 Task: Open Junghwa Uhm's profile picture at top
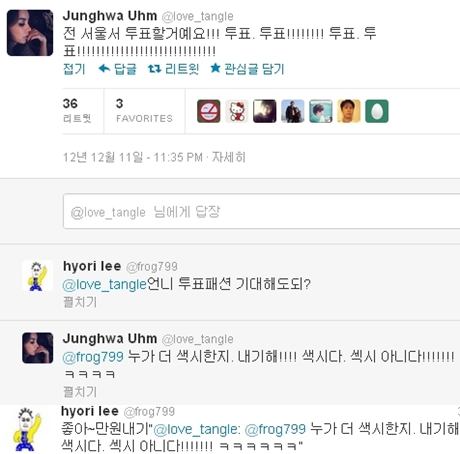pos(30,33)
